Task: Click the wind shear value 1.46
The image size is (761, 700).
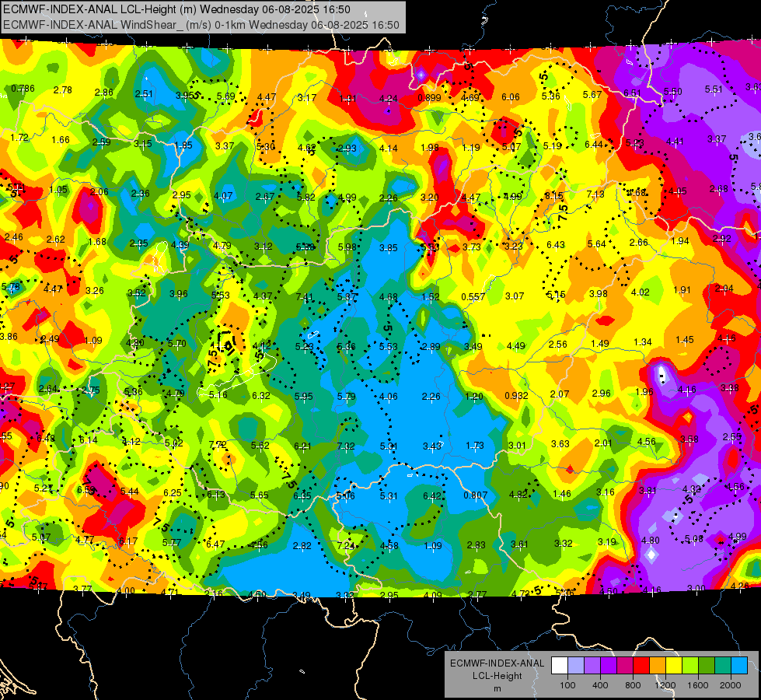Action: click(562, 494)
